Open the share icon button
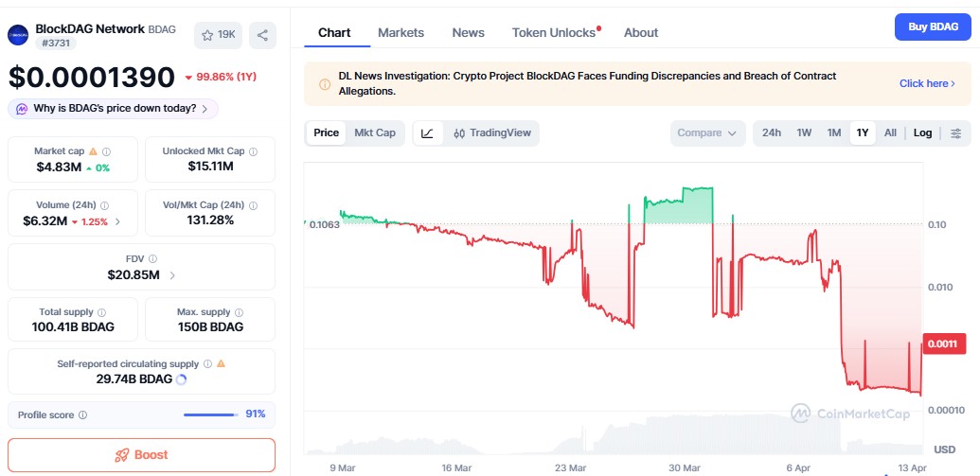This screenshot has height=476, width=980. [x=262, y=35]
